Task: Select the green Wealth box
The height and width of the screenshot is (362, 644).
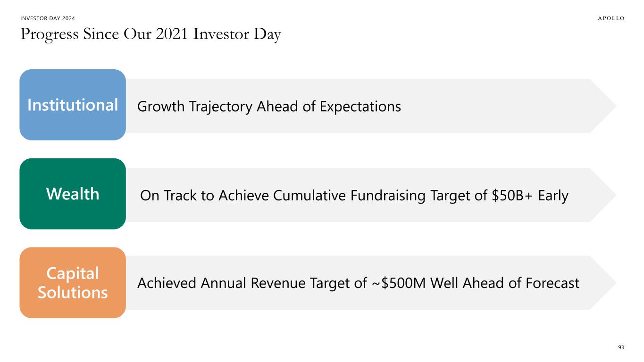Action: [73, 194]
